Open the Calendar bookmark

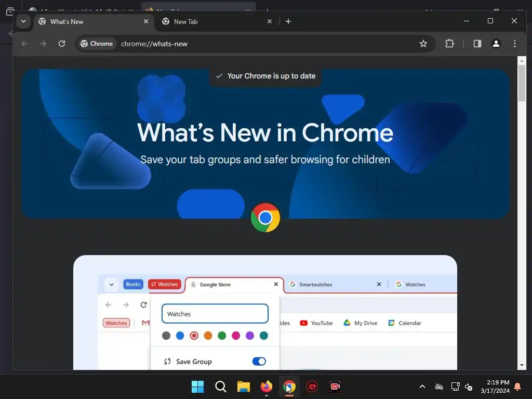pyautogui.click(x=405, y=323)
